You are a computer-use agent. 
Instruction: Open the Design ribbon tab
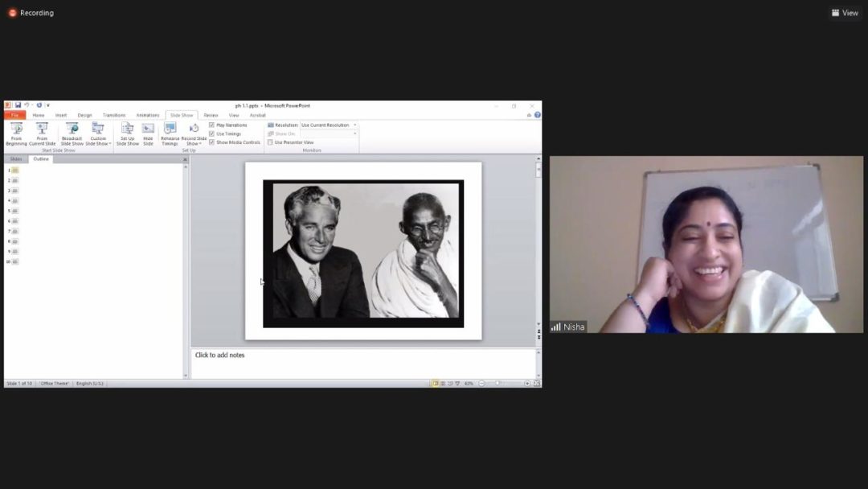coord(84,115)
